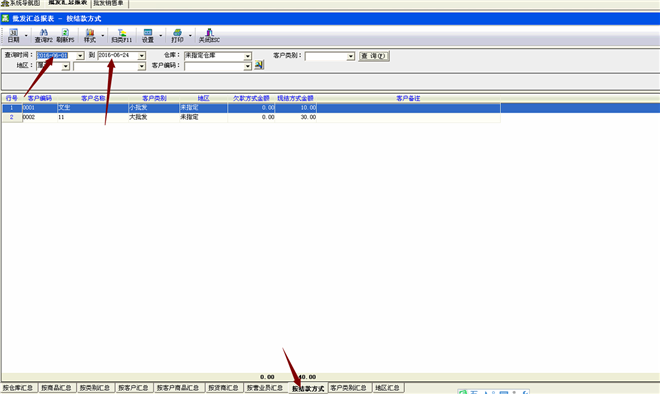Open the 设置 settings toolbar icon
Screen dimensions: 660x394
tap(148, 35)
